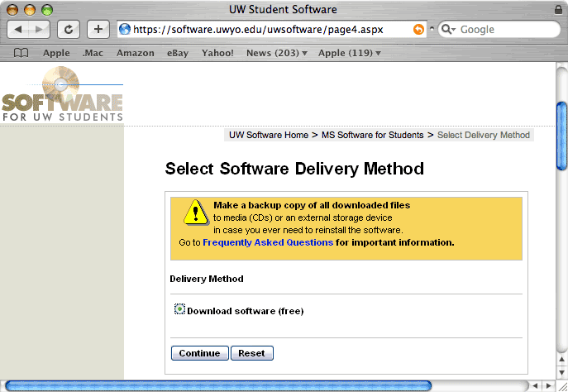Click into the URL address field
The width and height of the screenshot is (568, 392).
pos(272,29)
